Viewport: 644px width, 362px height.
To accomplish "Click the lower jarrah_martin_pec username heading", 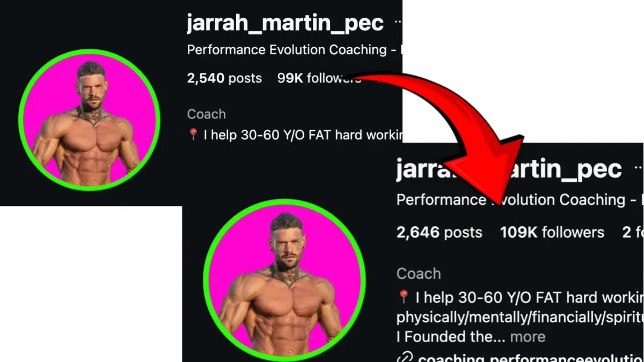I will pos(509,169).
